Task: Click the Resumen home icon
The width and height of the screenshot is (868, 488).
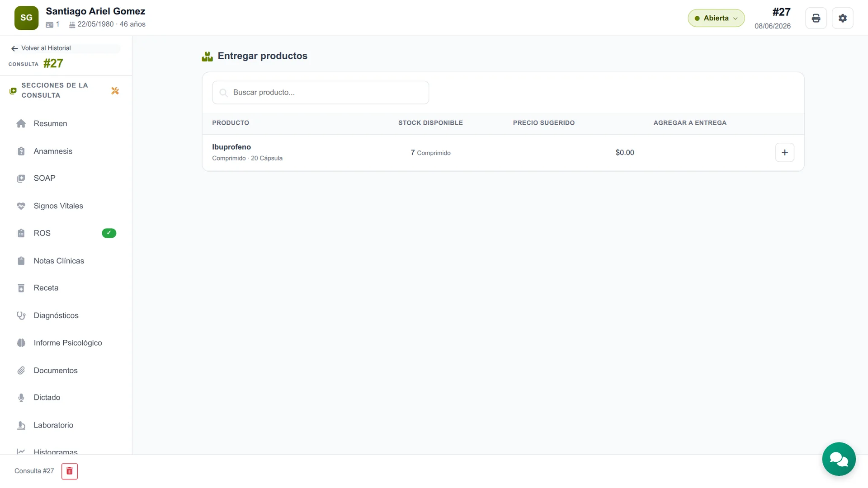Action: (21, 123)
